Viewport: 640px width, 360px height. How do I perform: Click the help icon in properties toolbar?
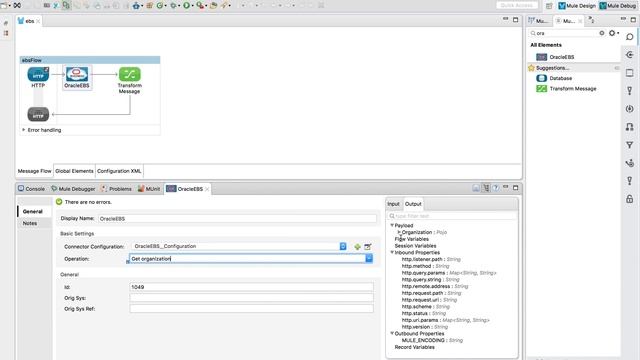[496, 188]
